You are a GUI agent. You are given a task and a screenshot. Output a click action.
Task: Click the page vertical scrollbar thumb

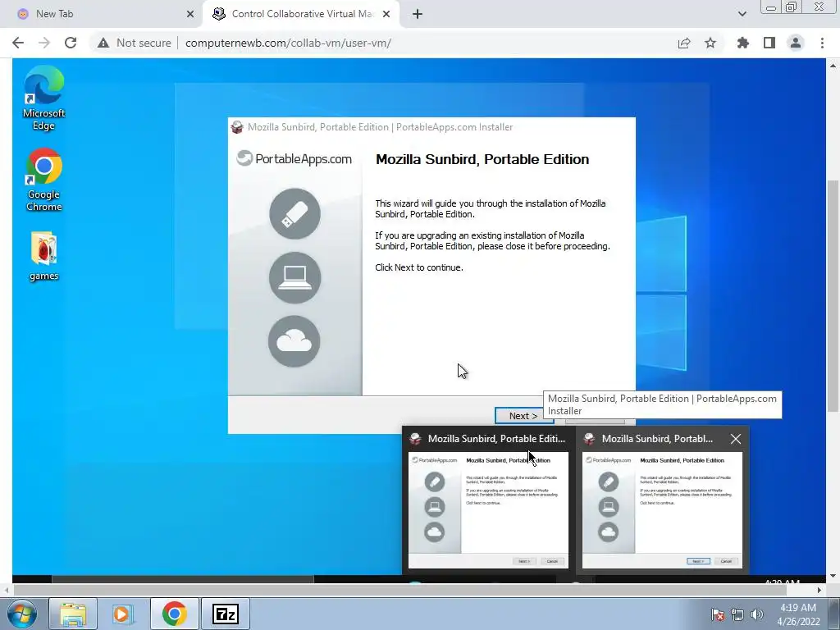pos(833,296)
